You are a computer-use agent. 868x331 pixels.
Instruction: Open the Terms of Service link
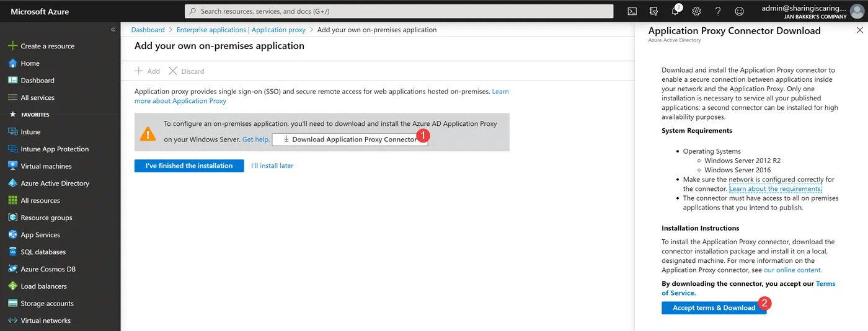pos(748,288)
